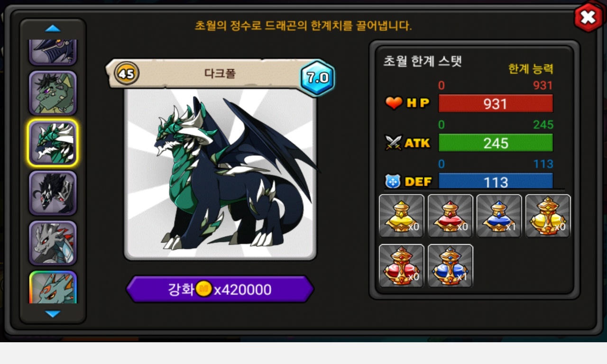Click the green ATK bar showing 245
607x364 pixels.
coord(496,143)
